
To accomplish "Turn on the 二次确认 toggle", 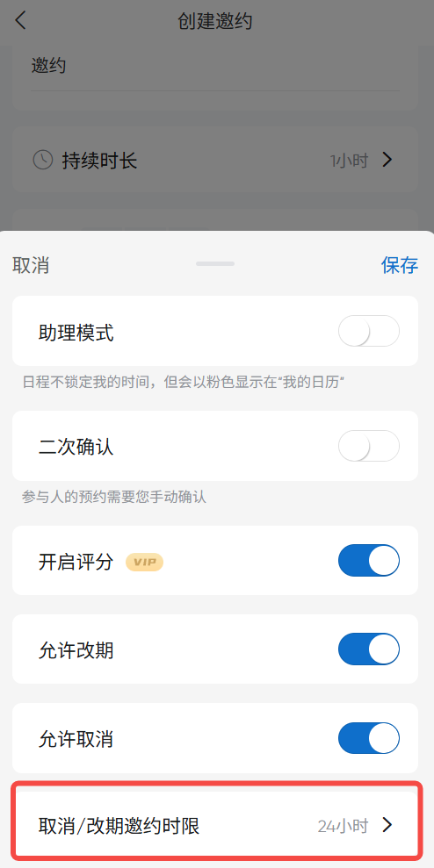I will (369, 446).
